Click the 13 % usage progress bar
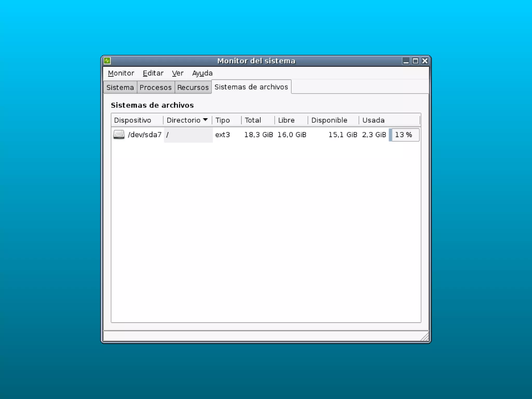 pos(404,135)
